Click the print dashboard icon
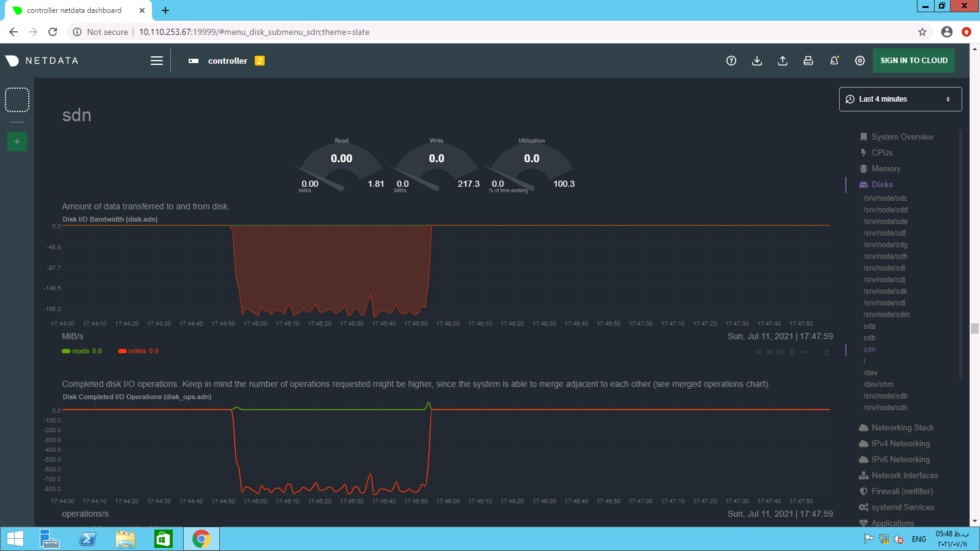 point(809,61)
